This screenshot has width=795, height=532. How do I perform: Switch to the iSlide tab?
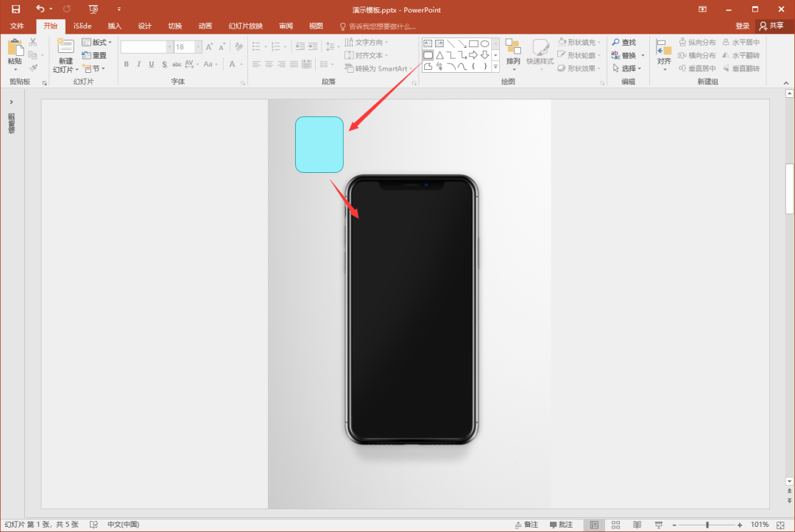click(82, 26)
